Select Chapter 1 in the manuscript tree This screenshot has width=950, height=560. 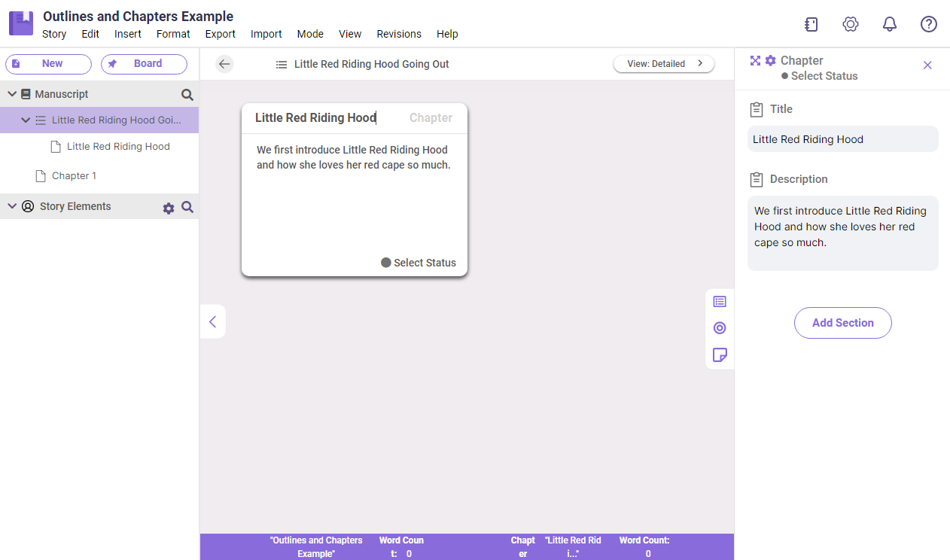pyautogui.click(x=73, y=175)
